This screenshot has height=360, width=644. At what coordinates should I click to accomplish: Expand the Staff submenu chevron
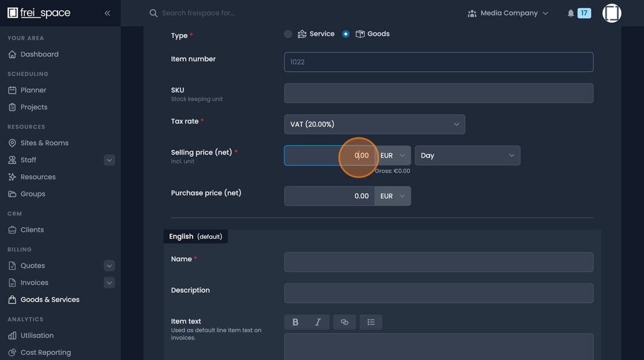(109, 160)
